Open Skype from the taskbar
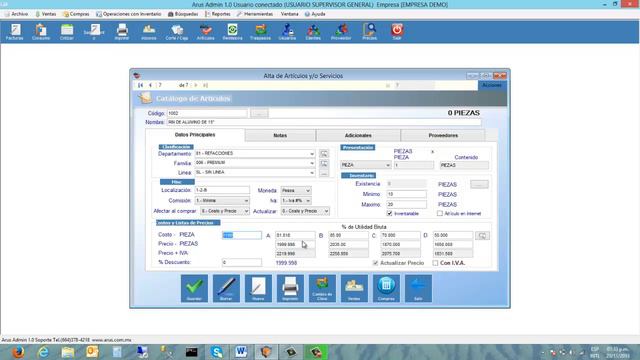Image resolution: width=640 pixels, height=360 pixels. click(x=217, y=352)
